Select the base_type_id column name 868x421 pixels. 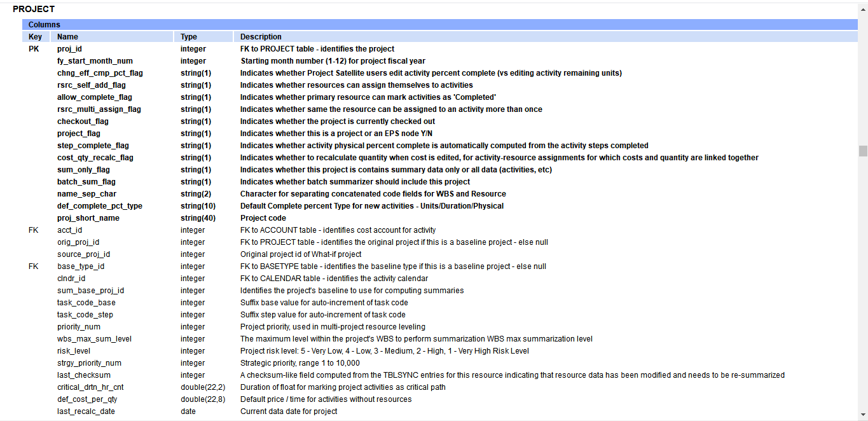pyautogui.click(x=81, y=266)
